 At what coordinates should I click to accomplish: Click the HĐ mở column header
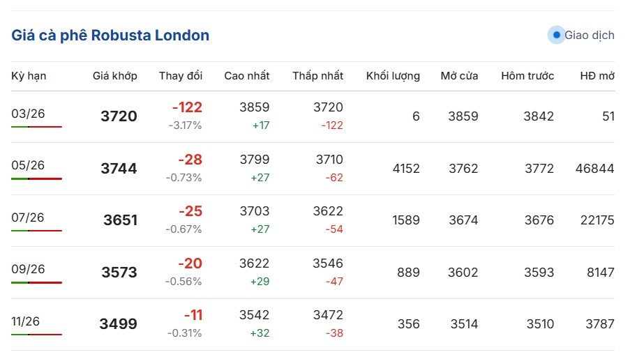click(x=597, y=76)
